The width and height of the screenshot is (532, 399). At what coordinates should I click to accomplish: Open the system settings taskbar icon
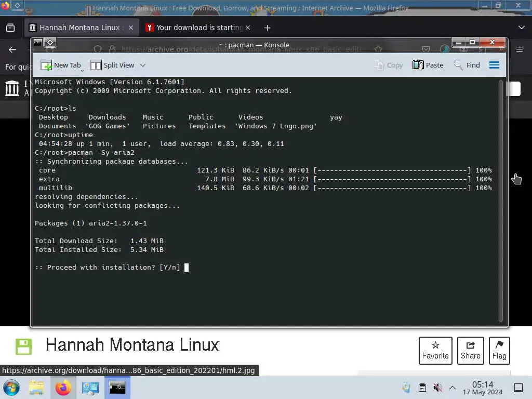coord(90,388)
